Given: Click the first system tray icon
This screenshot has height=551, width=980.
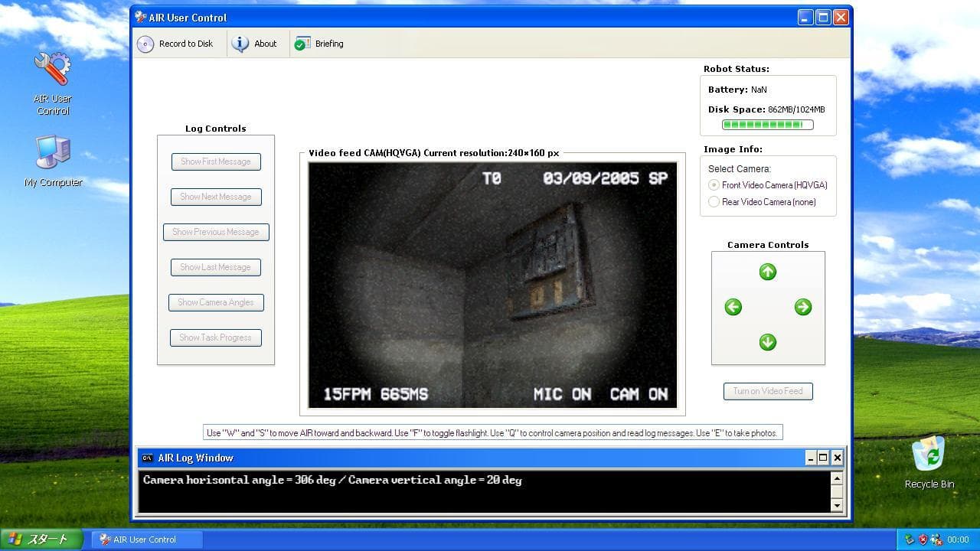Looking at the screenshot, I should (x=910, y=540).
